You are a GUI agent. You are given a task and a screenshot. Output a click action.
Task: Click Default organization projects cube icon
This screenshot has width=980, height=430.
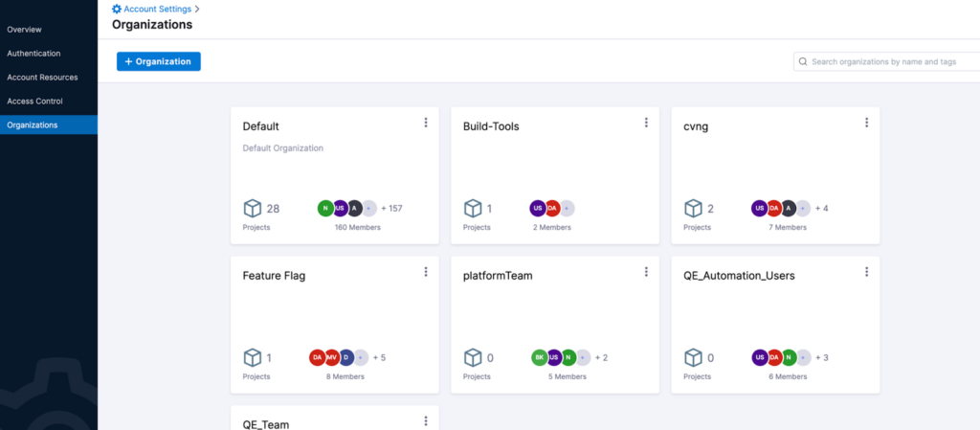tap(252, 208)
